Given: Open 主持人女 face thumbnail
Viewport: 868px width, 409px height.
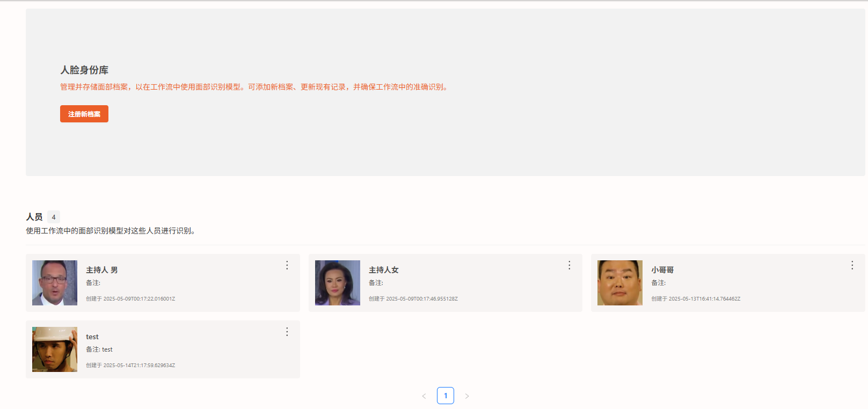Looking at the screenshot, I should [338, 283].
